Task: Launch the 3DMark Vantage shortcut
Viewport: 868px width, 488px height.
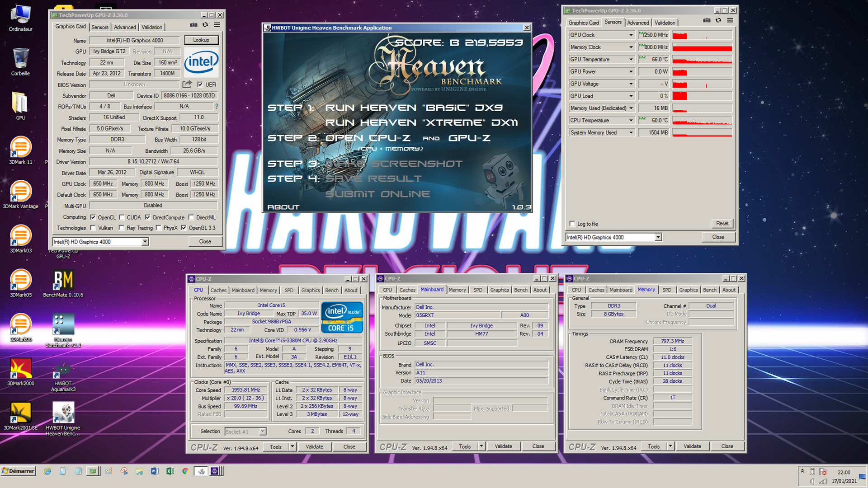Action: tap(20, 195)
